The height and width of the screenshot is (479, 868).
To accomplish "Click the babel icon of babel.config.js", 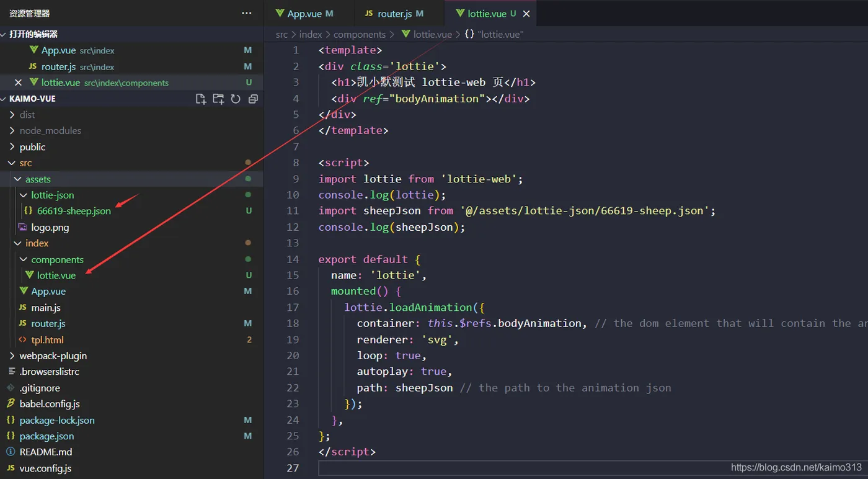I will (x=11, y=404).
